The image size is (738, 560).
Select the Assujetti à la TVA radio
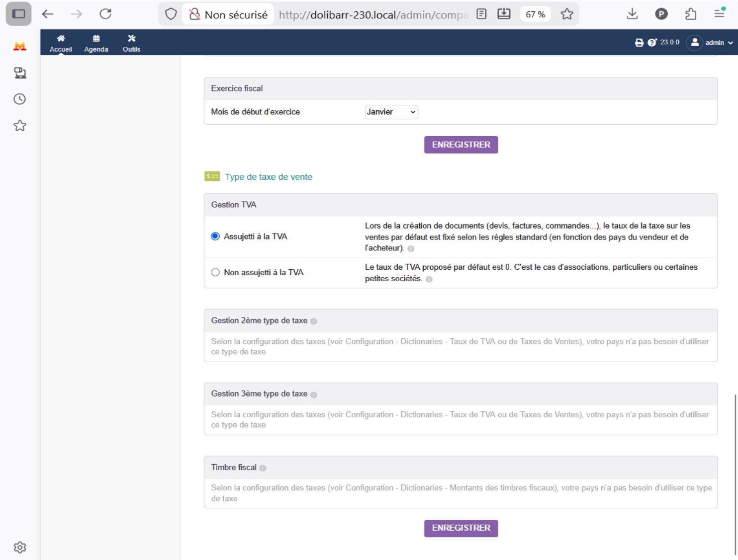[x=215, y=236]
